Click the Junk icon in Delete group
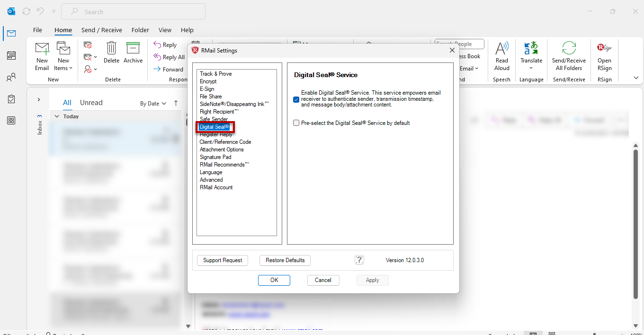This screenshot has height=335, width=644. [x=88, y=69]
